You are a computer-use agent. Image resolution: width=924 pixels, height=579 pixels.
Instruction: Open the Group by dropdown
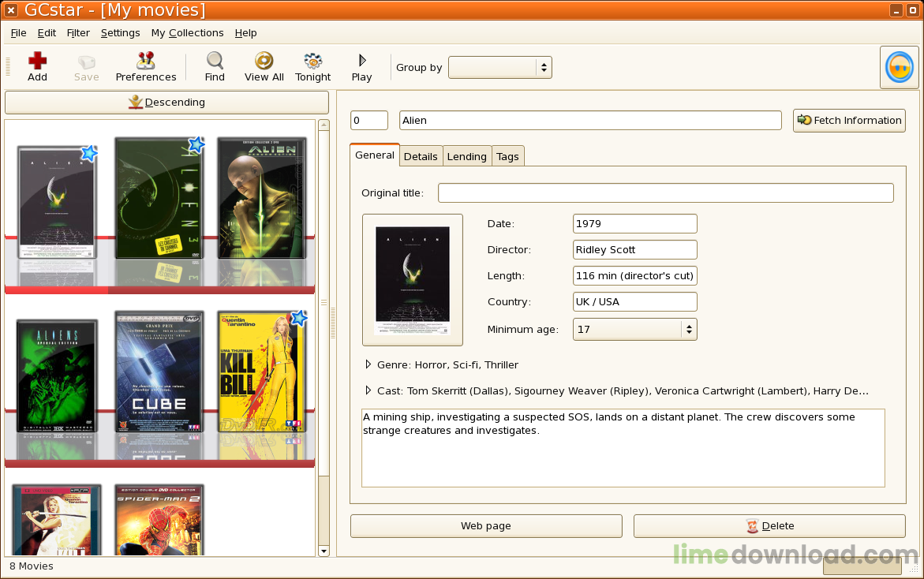(x=499, y=68)
